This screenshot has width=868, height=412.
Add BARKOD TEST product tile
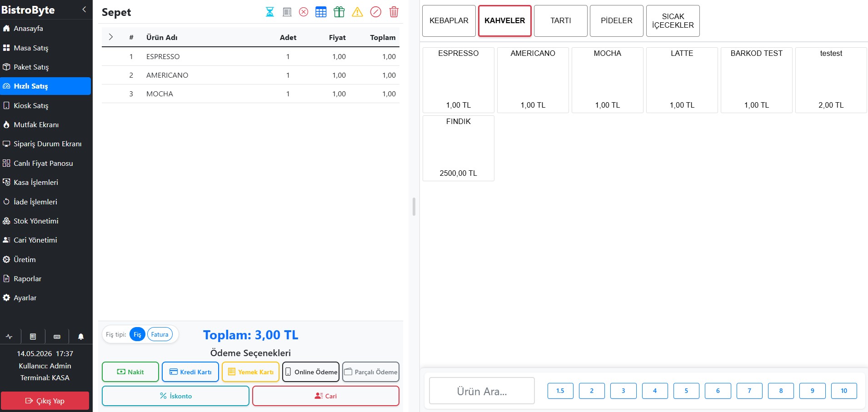pyautogui.click(x=757, y=80)
